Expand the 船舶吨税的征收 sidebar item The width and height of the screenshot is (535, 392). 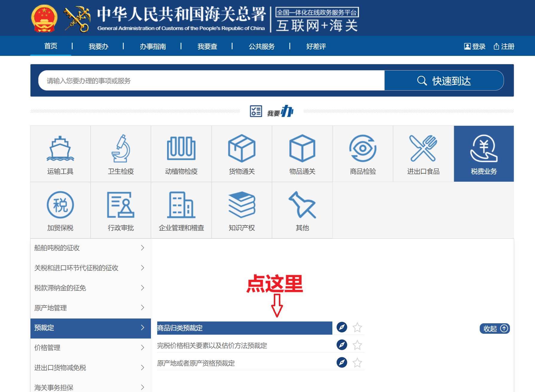click(90, 248)
